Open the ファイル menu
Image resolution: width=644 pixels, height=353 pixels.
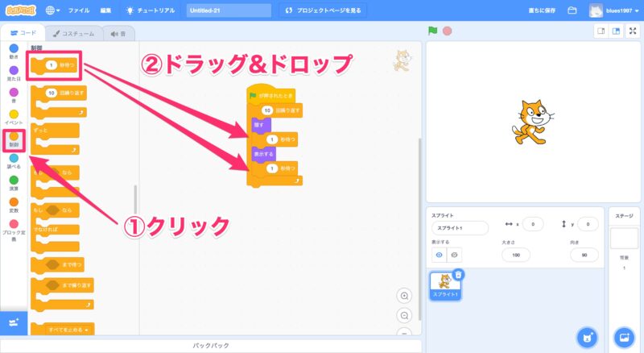(79, 10)
